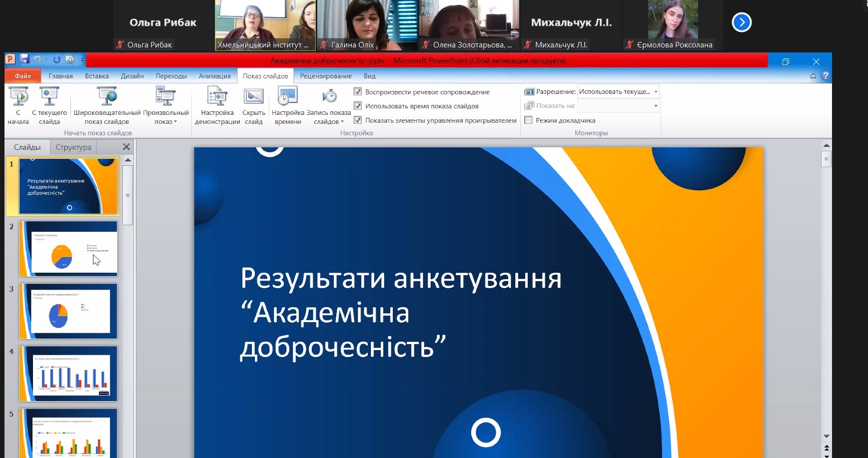Screen dimensions: 868x458
Task: Click Save icon in quick access toolbar
Action: point(24,59)
